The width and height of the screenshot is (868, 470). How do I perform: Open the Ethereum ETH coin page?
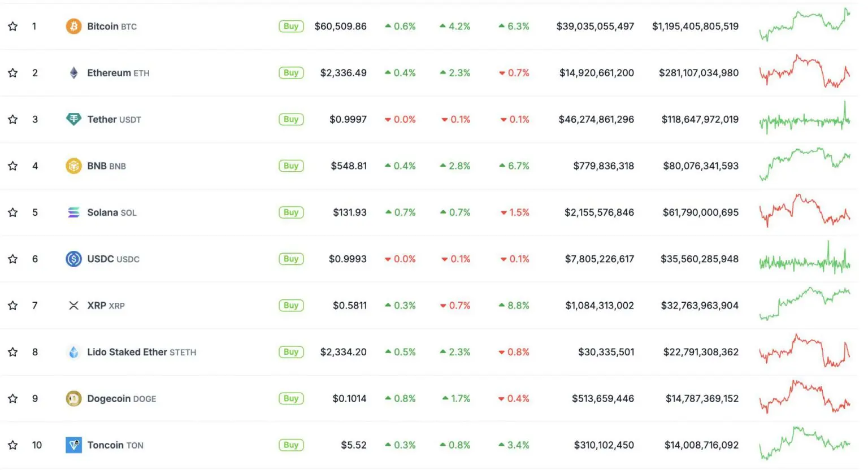tap(118, 73)
